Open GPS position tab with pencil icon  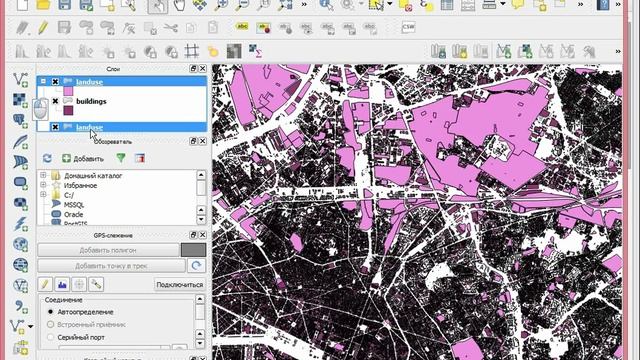pos(45,284)
